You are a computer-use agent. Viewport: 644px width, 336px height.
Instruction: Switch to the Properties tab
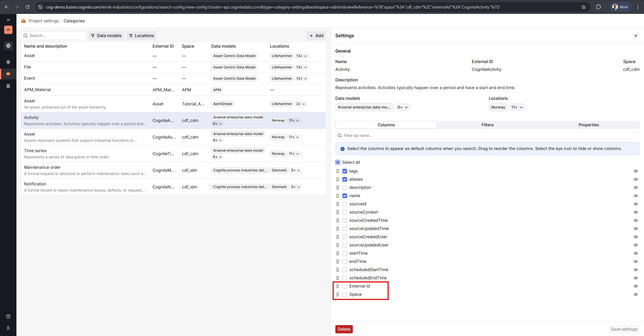pos(588,125)
